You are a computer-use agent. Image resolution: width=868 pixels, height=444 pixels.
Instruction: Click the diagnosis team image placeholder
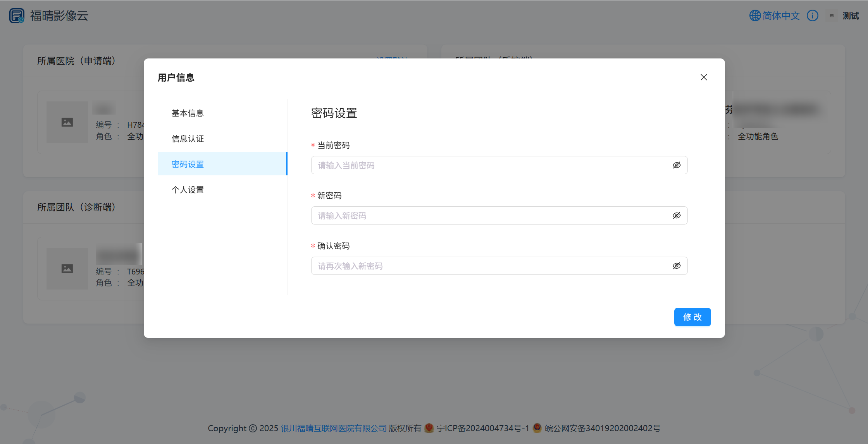(x=67, y=269)
